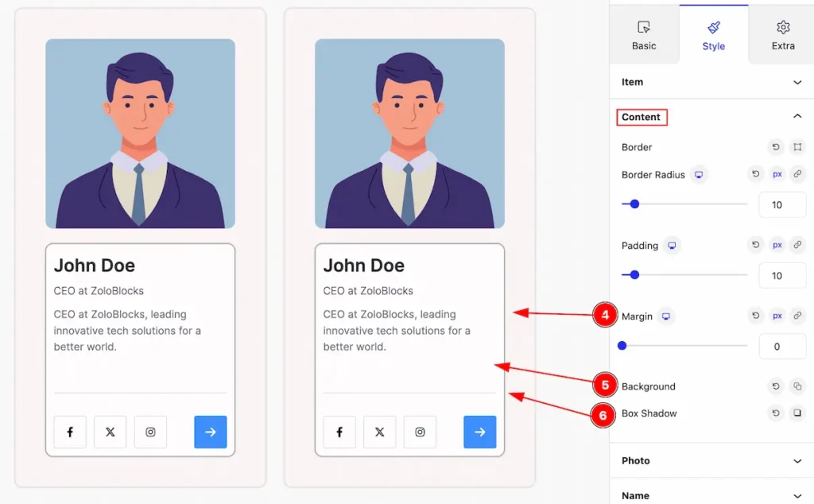Screen dimensions: 814x504
Task: Change Padding px unit
Action: coord(777,245)
